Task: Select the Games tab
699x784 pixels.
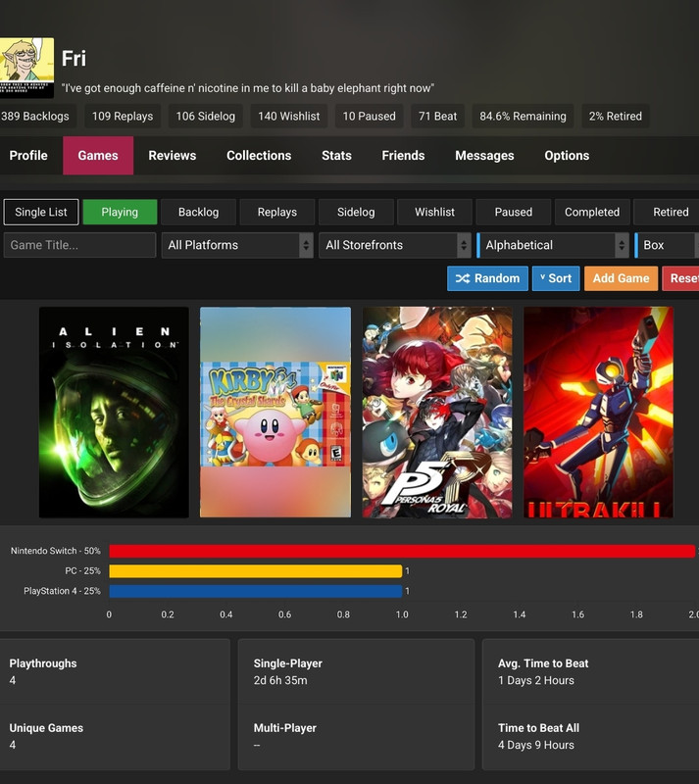Action: 98,156
